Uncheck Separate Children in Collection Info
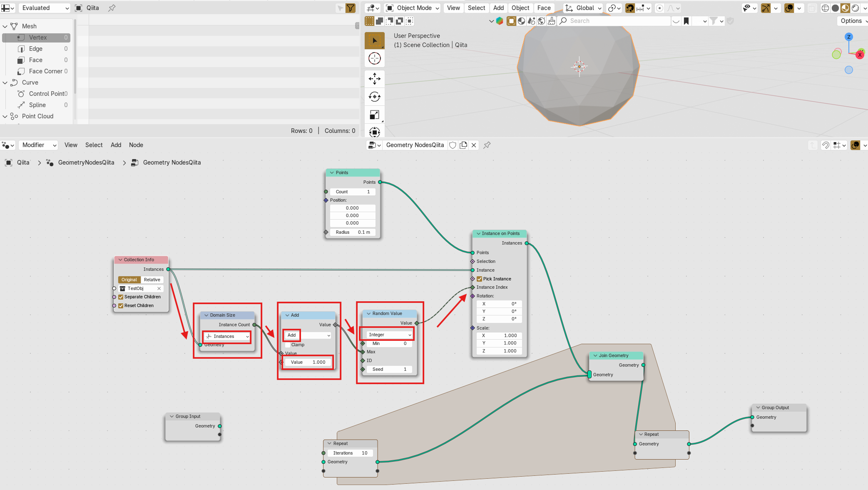The width and height of the screenshot is (868, 490). click(x=121, y=297)
